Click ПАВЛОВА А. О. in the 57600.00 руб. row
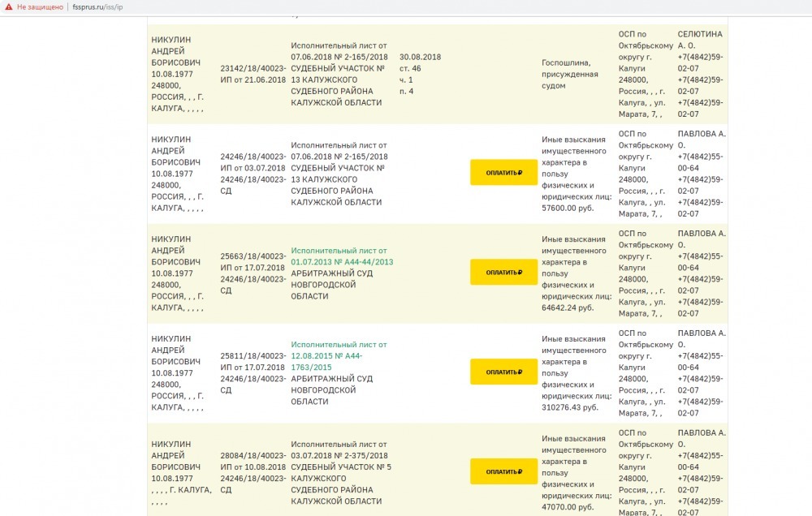Image resolution: width=812 pixels, height=516 pixels. [702, 140]
